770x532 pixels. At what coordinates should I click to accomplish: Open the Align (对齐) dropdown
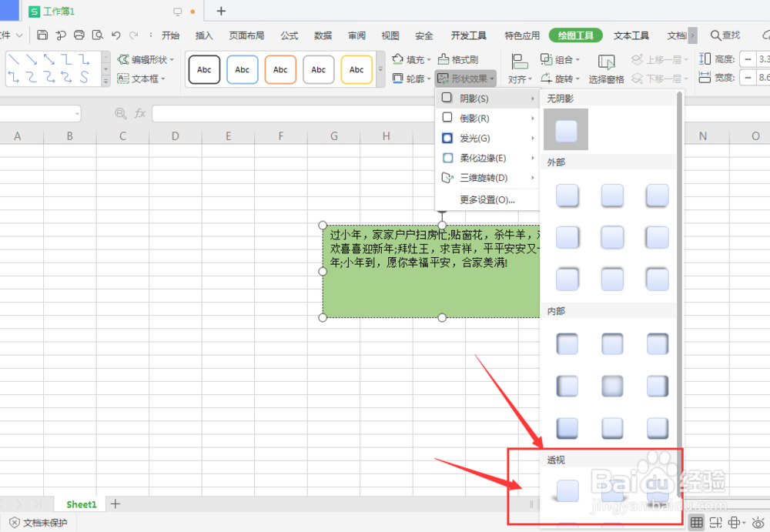coord(520,69)
